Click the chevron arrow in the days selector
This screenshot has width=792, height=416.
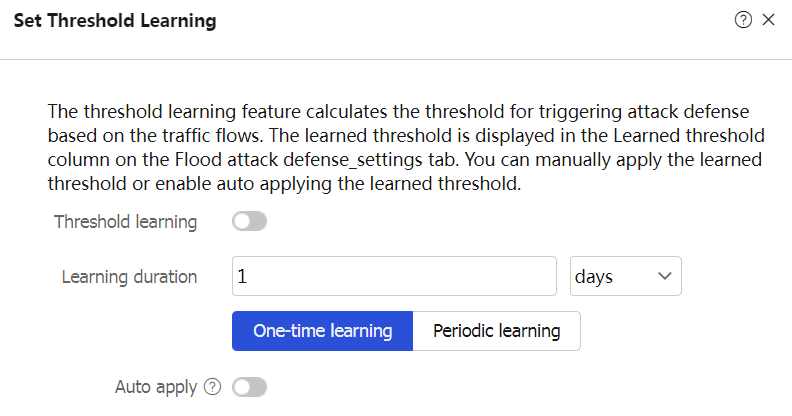click(x=665, y=276)
